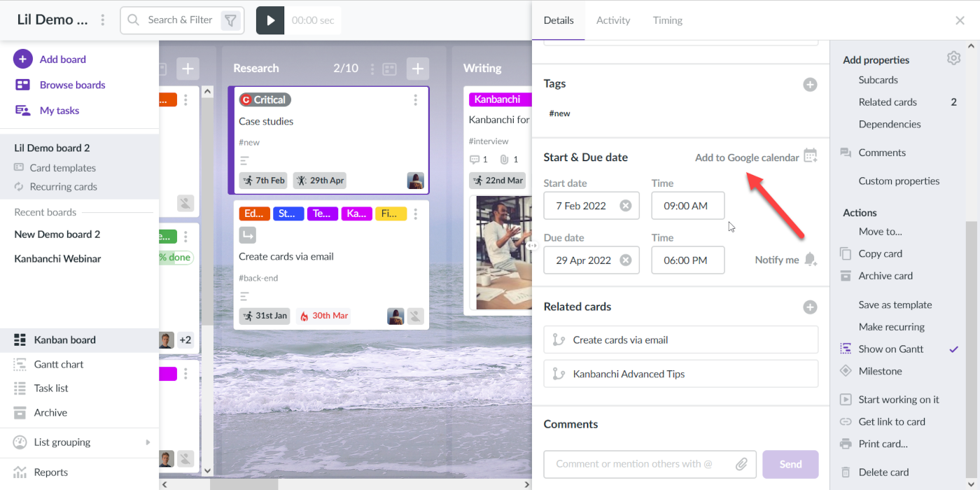980x490 pixels.
Task: Edit the 09:00 AM start time field
Action: coord(688,206)
